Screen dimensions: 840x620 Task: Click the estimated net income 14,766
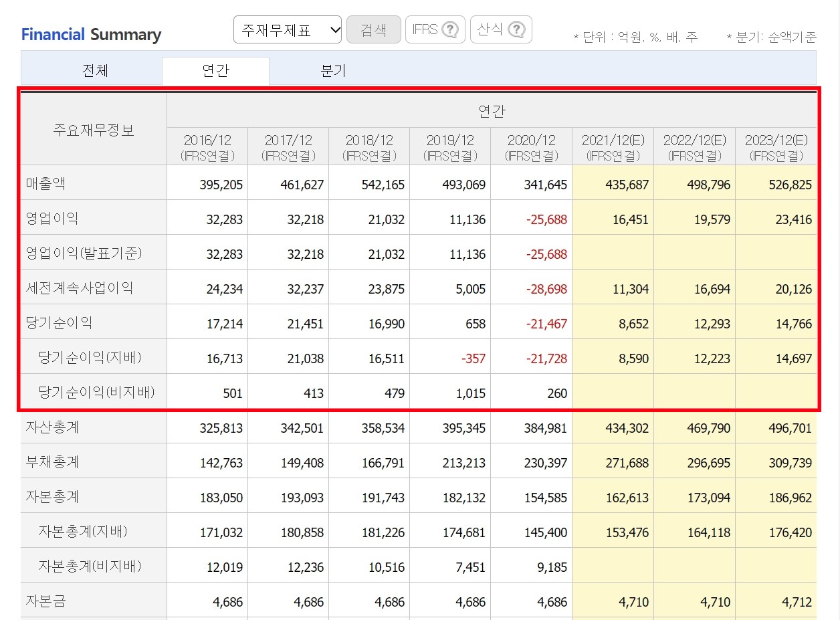[793, 324]
